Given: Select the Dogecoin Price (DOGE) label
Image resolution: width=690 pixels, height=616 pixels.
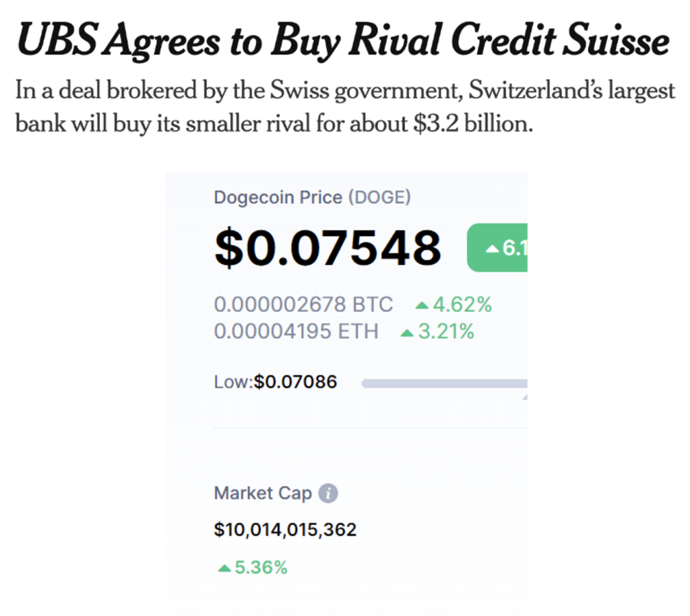Looking at the screenshot, I should [313, 197].
